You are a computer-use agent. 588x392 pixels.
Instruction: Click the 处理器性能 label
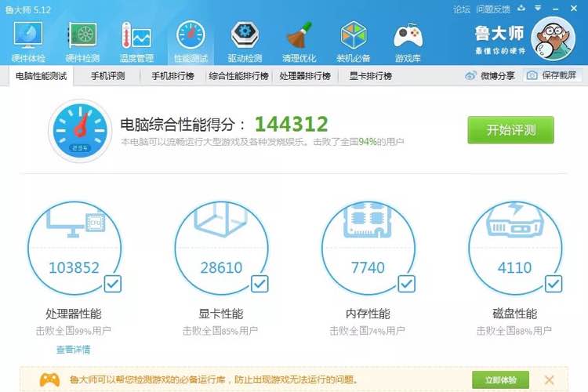(74, 314)
